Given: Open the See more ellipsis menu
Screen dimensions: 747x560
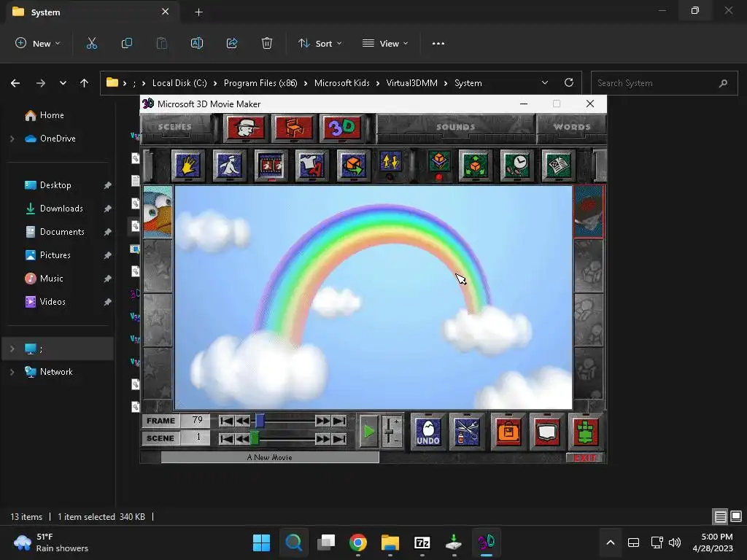Looking at the screenshot, I should click(x=438, y=43).
